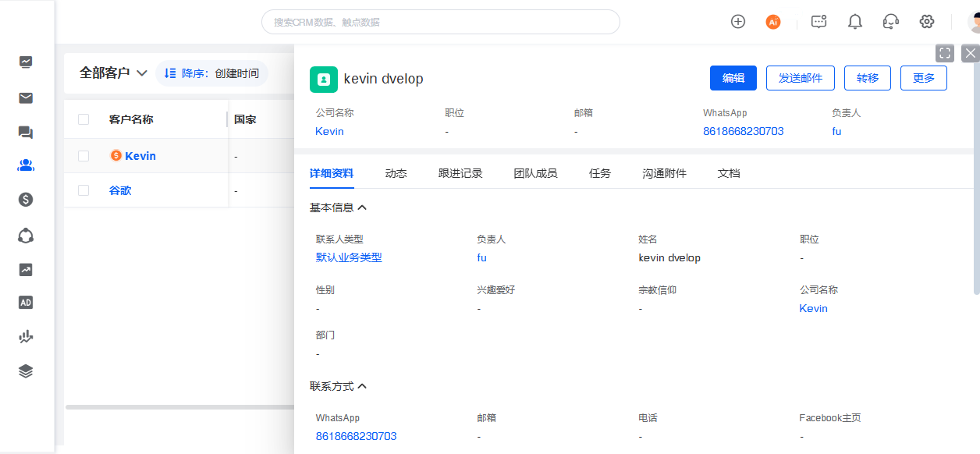The image size is (980, 454).
Task: Open the customers people icon in sidebar
Action: coord(26,165)
